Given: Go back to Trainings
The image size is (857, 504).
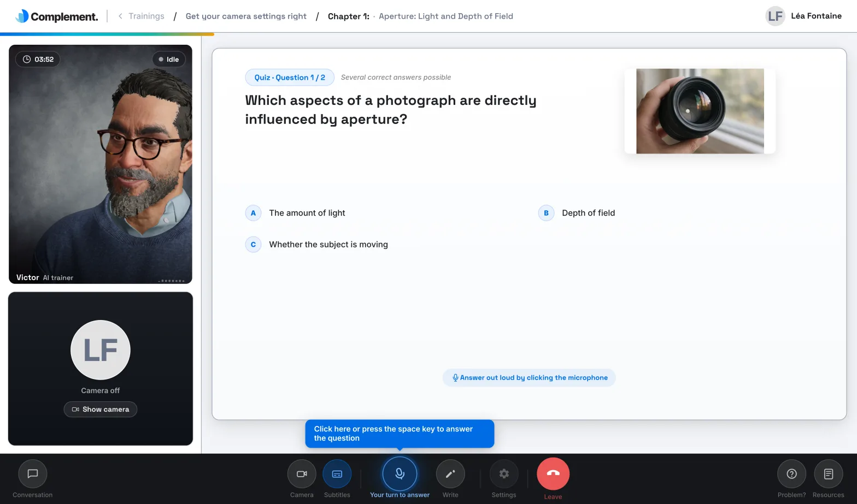Looking at the screenshot, I should pyautogui.click(x=146, y=16).
